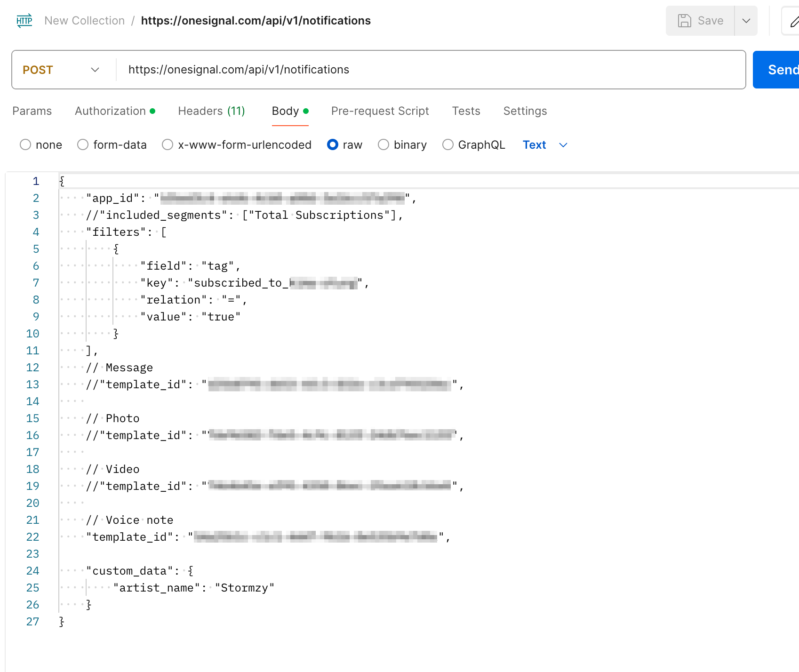
Task: Open the Text format dropdown
Action: [545, 145]
